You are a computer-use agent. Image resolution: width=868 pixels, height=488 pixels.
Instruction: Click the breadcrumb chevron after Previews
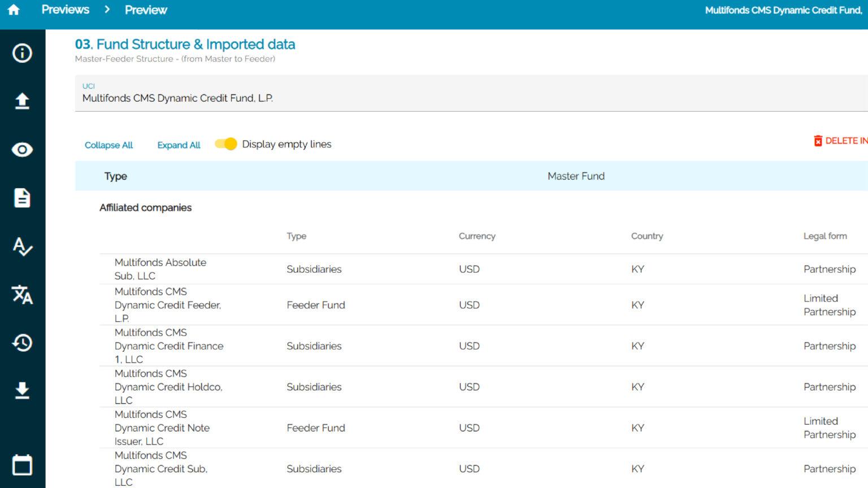click(107, 10)
